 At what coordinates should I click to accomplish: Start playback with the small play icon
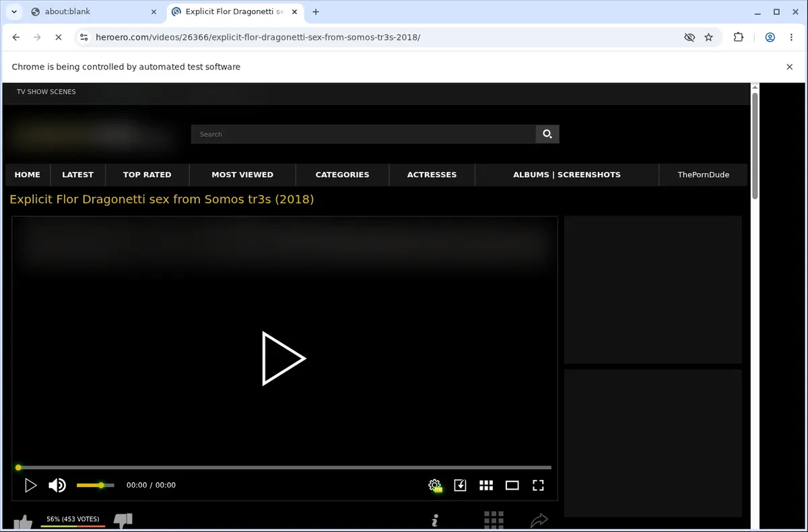30,485
